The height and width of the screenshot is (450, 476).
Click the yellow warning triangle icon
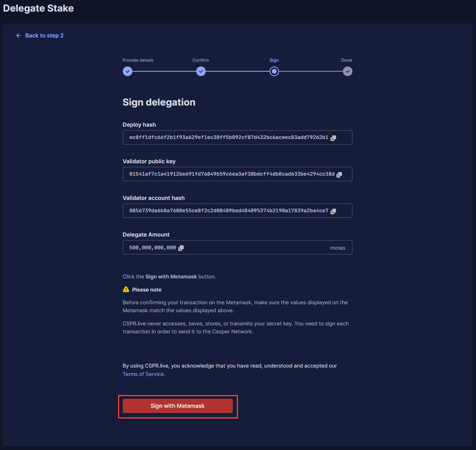[126, 290]
